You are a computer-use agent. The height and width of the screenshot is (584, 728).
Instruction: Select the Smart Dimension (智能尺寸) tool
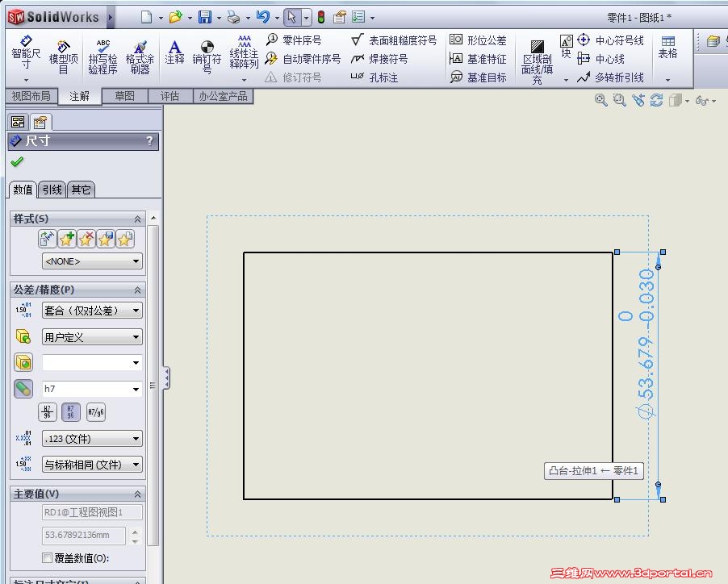(x=26, y=52)
